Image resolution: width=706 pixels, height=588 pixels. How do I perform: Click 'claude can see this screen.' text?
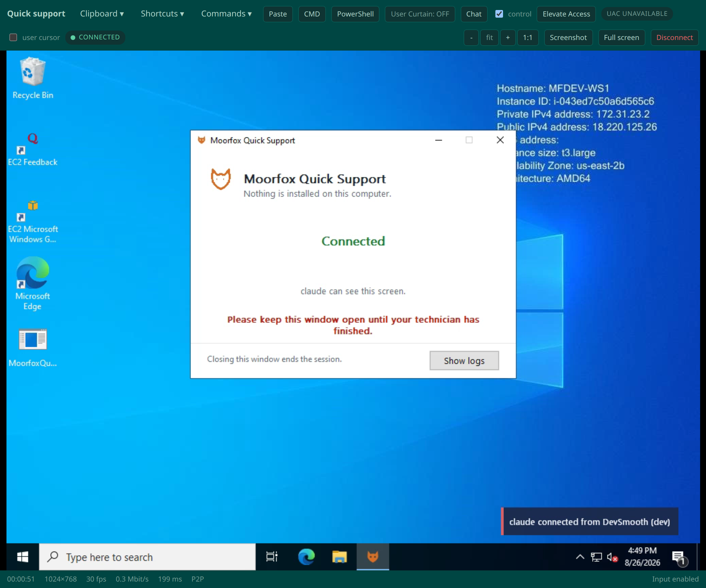(353, 291)
